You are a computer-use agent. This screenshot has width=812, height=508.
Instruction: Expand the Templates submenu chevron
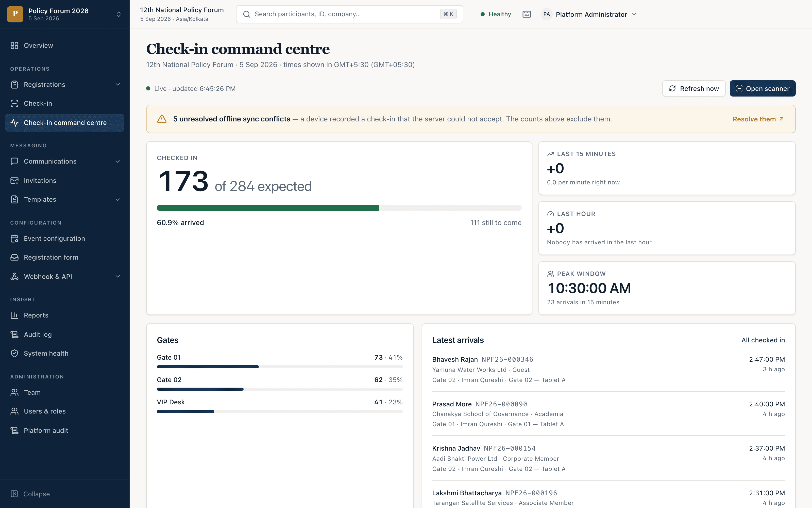tap(118, 200)
